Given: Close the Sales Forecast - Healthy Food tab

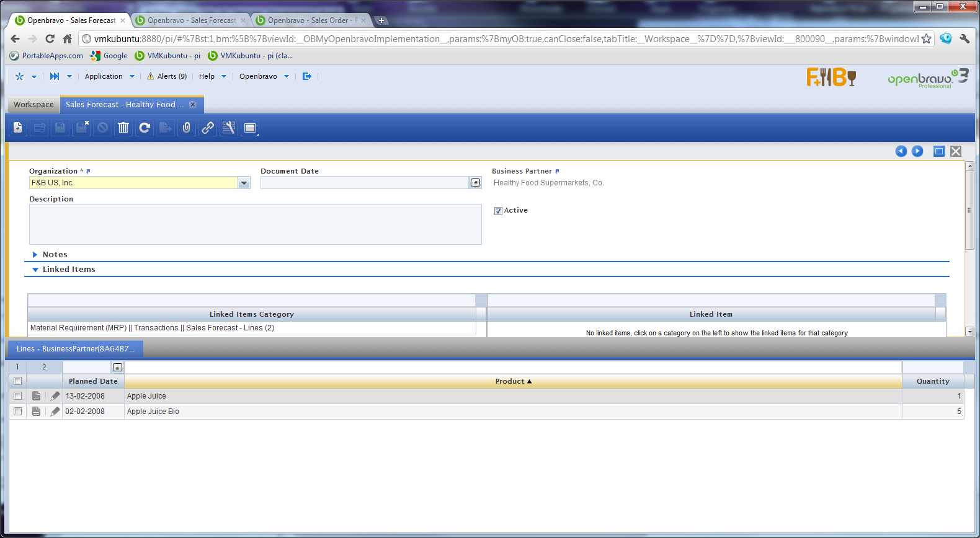Looking at the screenshot, I should pyautogui.click(x=193, y=105).
